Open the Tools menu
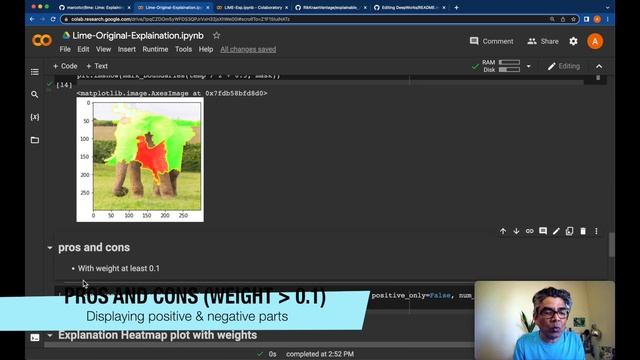 click(183, 49)
